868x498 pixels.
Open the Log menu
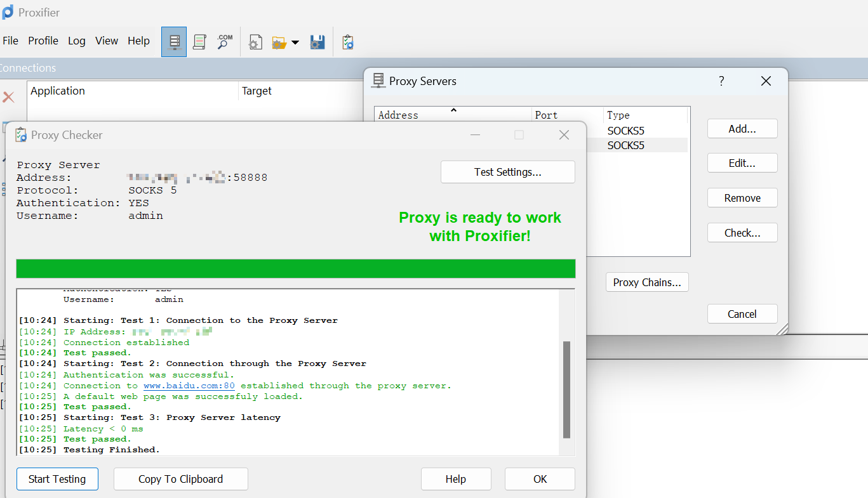[x=77, y=41]
